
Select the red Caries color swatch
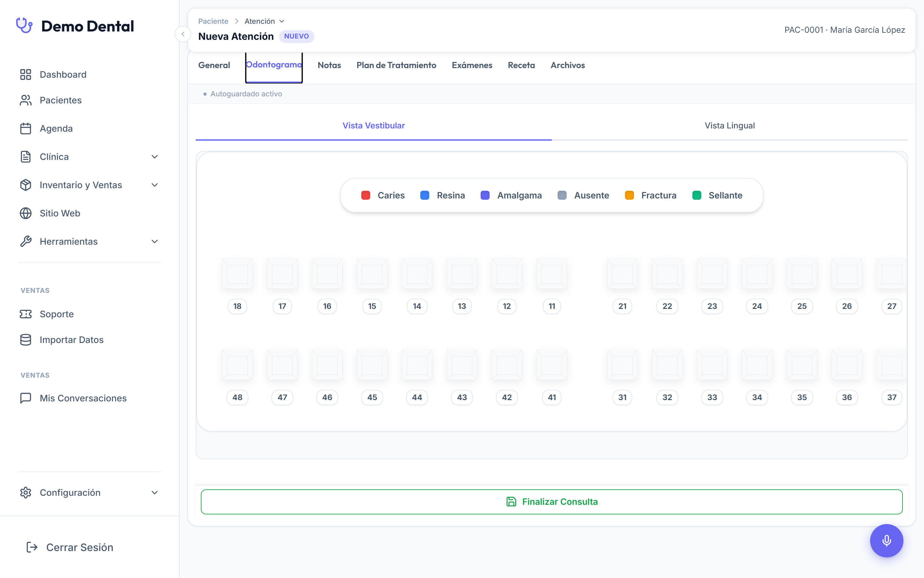pyautogui.click(x=365, y=195)
